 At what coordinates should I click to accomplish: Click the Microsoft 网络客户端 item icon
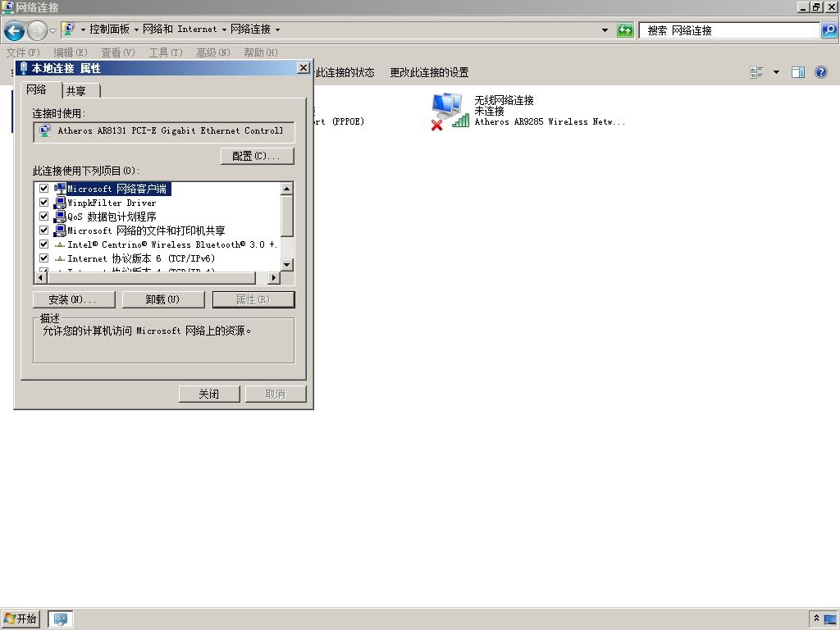(60, 189)
